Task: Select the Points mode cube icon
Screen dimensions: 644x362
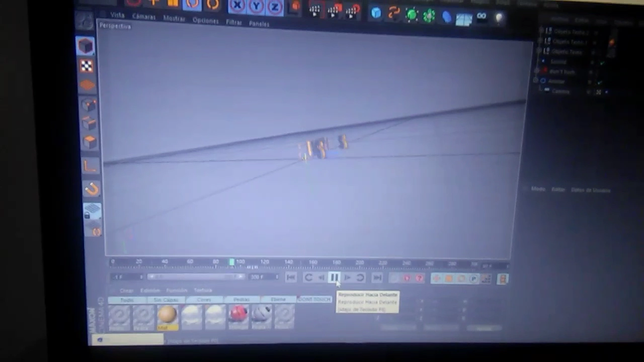Action: [x=89, y=105]
